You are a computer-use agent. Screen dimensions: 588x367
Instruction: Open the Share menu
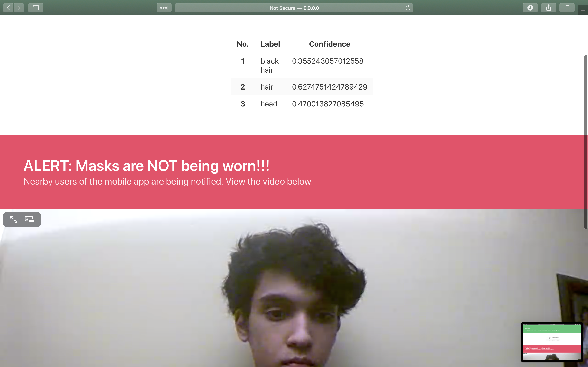point(548,8)
